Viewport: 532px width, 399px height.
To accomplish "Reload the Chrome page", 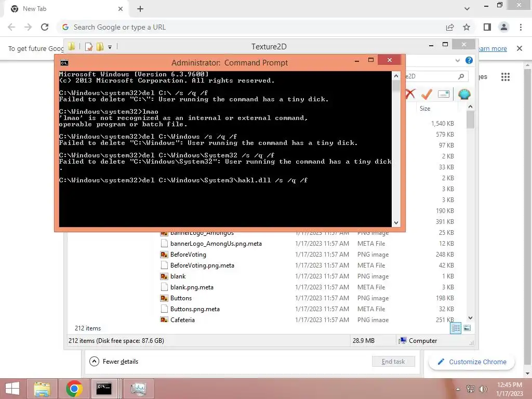I will [45, 27].
